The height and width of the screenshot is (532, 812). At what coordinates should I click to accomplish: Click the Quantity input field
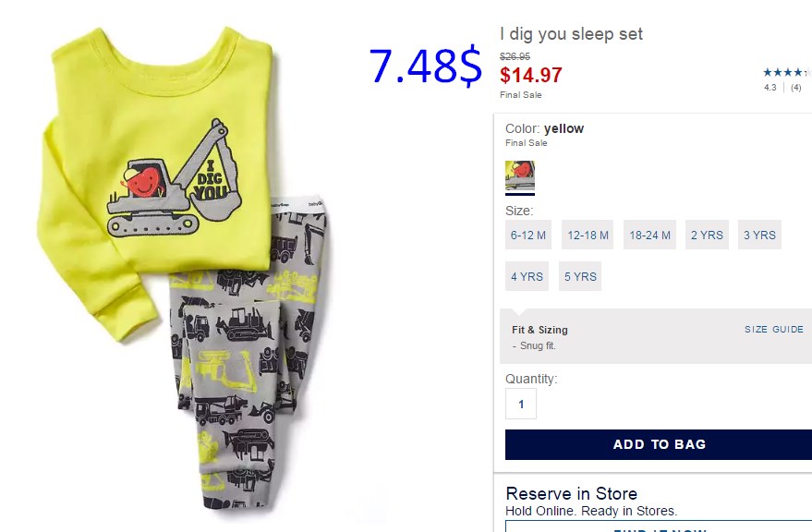click(x=521, y=404)
